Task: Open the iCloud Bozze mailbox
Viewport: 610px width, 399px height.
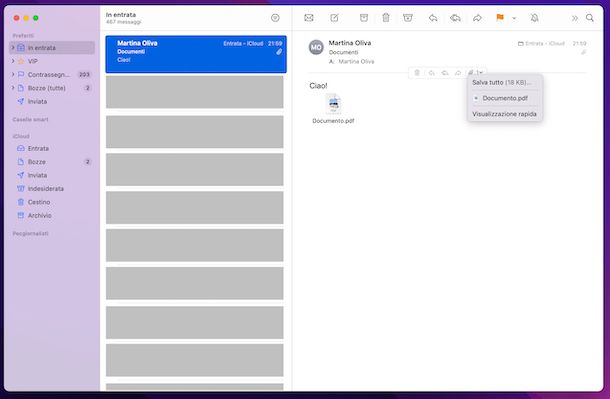Action: click(x=37, y=162)
